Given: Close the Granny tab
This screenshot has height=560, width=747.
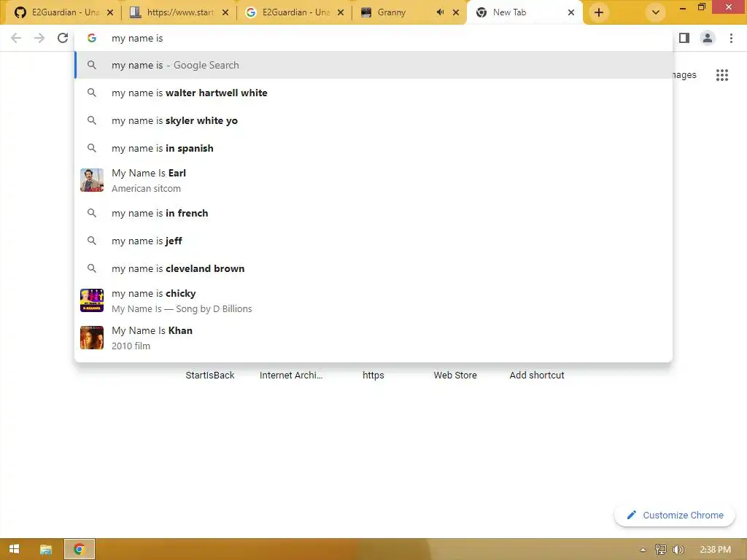Looking at the screenshot, I should [x=456, y=12].
